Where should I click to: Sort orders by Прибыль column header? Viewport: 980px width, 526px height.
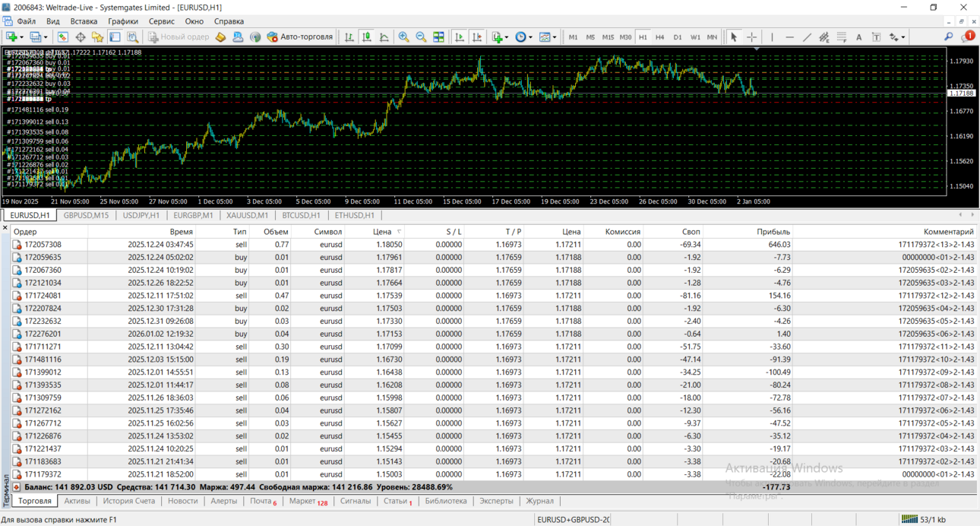(x=773, y=232)
